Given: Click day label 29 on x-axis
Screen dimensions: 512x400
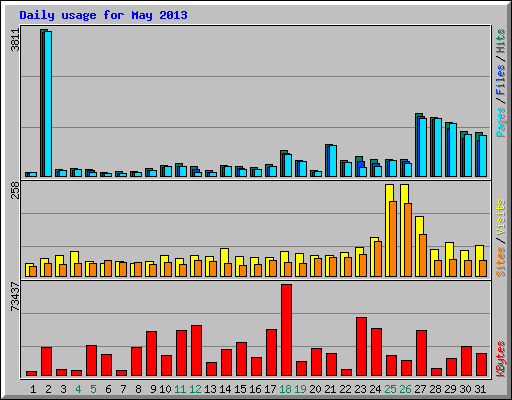Looking at the screenshot, I should (x=450, y=389).
